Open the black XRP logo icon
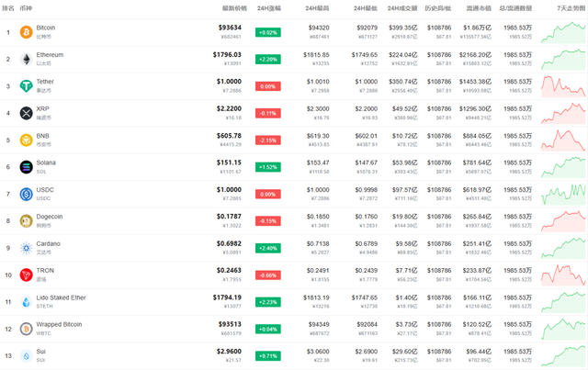 tap(27, 113)
